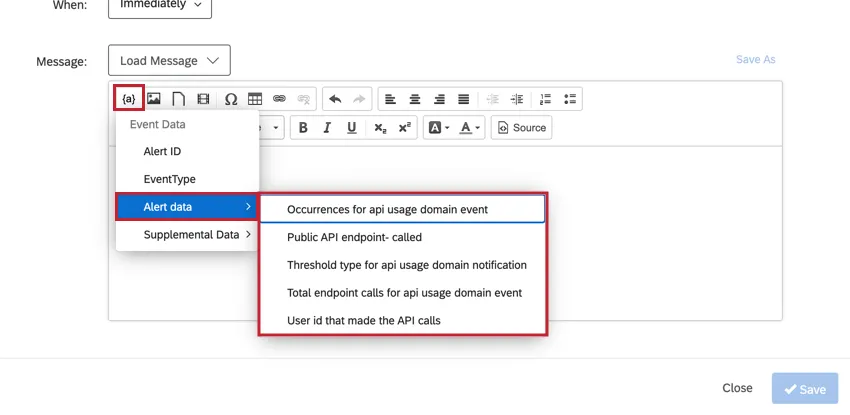Screen dimensions: 850x415
Task: Insert an image with the picture icon
Action: [x=154, y=99]
